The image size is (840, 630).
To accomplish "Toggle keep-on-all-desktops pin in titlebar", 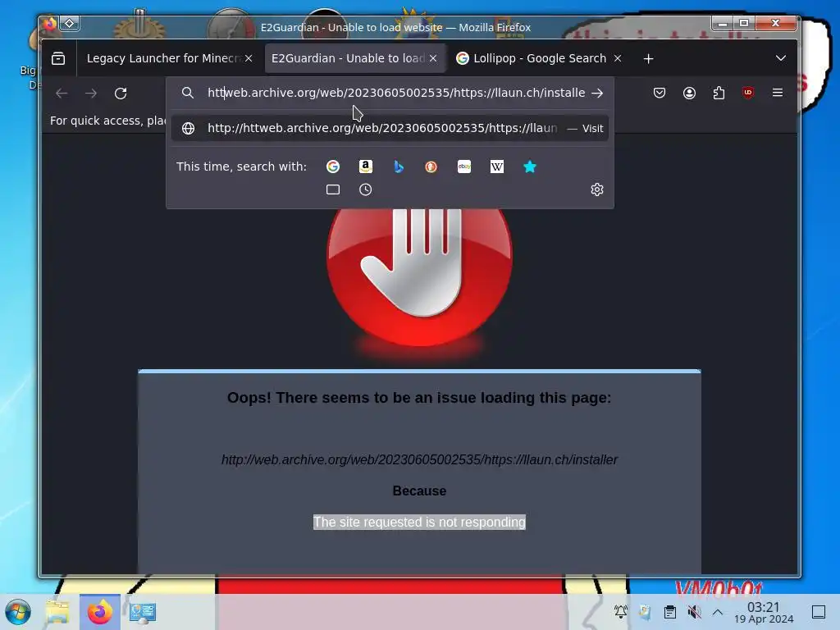I will 70,23.
